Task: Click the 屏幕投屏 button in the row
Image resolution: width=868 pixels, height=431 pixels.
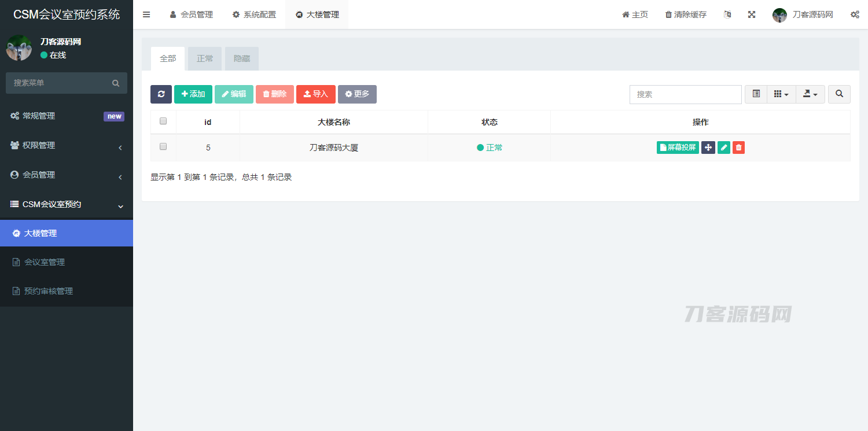Action: click(678, 148)
